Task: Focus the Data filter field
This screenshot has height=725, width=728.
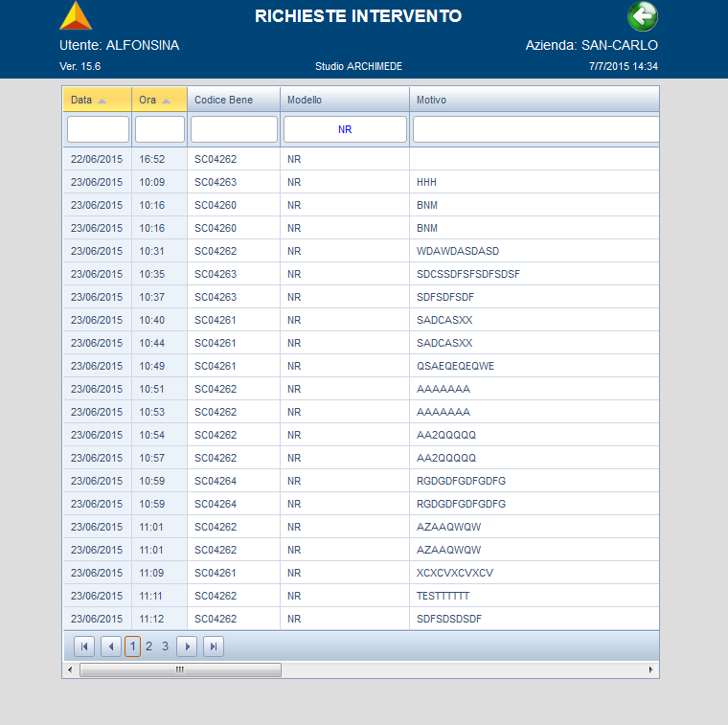Action: coord(98,129)
